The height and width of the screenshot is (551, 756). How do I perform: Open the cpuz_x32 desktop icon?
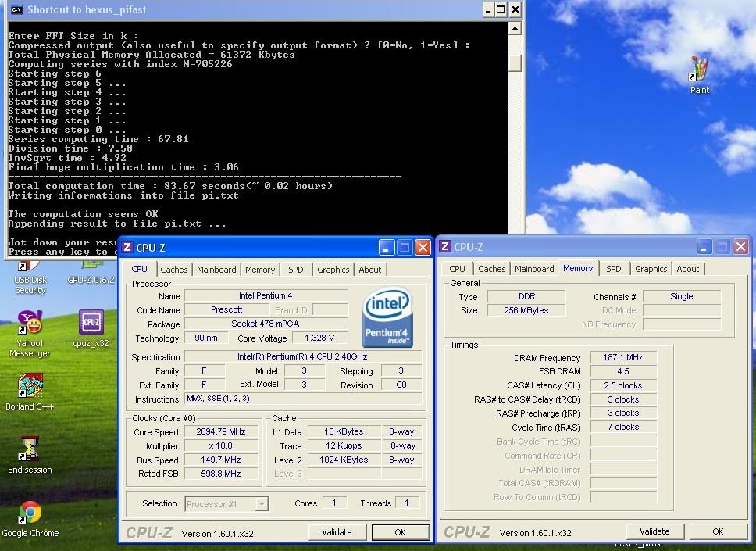91,328
